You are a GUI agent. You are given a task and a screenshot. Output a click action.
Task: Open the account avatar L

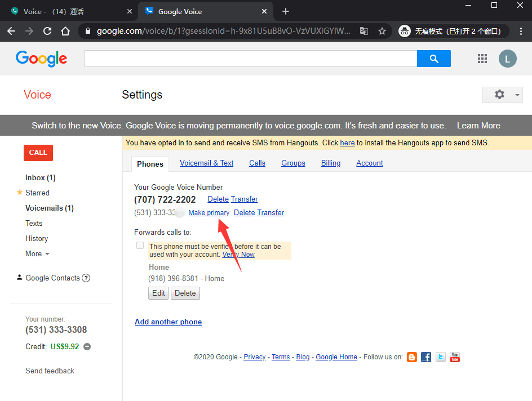click(507, 59)
